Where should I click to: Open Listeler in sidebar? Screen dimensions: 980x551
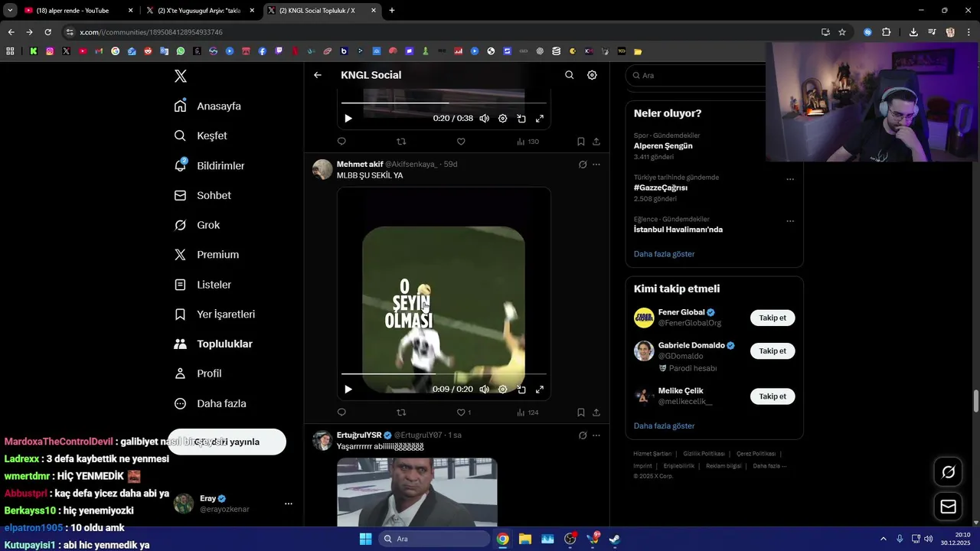(203, 285)
